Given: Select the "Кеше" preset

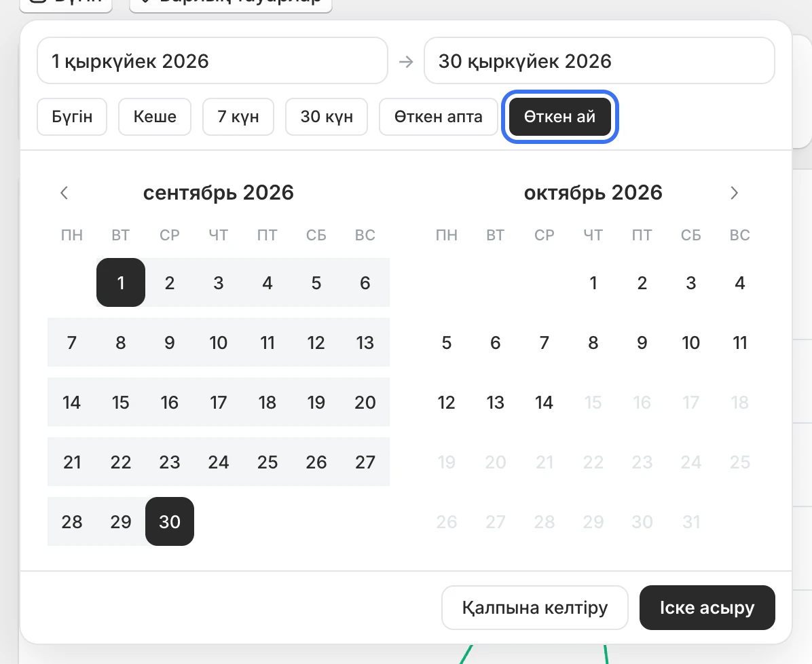Looking at the screenshot, I should (155, 117).
